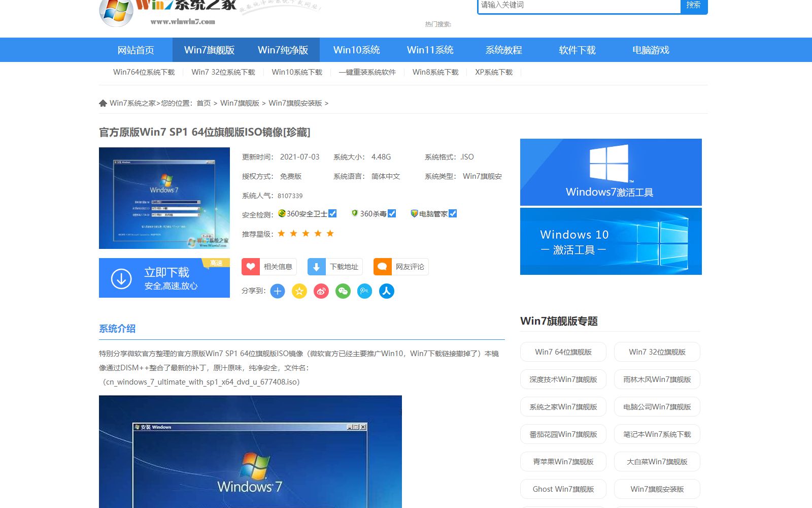
Task: Open the Win8系统下载 sub-link
Action: [435, 72]
